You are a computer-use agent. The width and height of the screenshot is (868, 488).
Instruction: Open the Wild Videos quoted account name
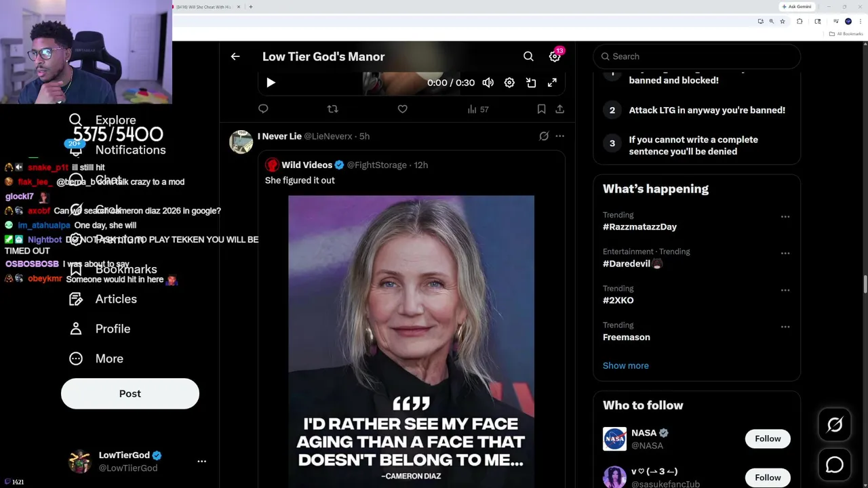tap(307, 165)
